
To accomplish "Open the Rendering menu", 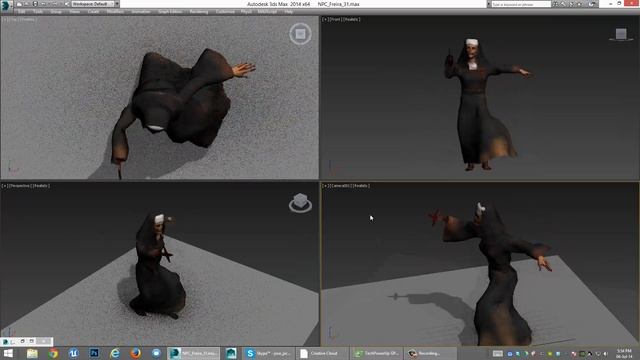I will pyautogui.click(x=199, y=12).
